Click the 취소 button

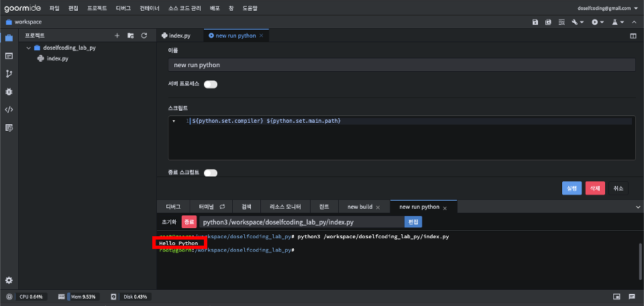[619, 188]
